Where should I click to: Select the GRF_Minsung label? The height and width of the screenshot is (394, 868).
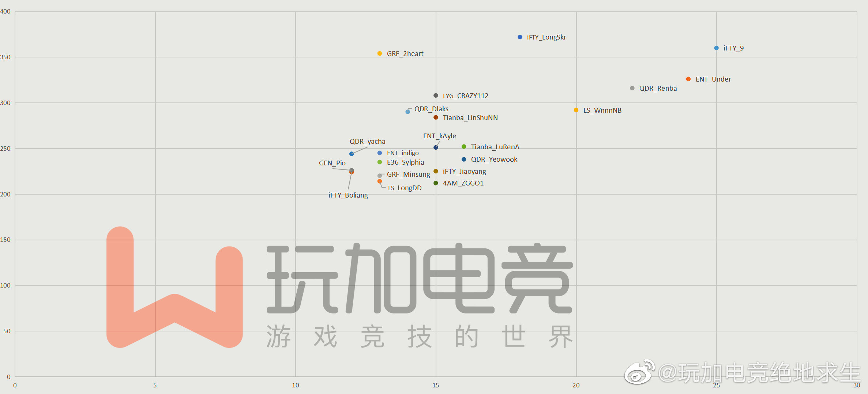409,175
